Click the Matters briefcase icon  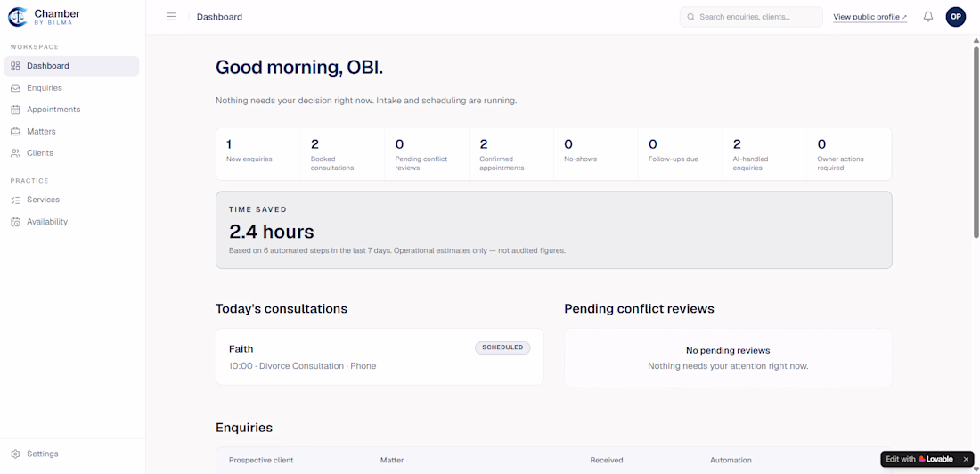(x=16, y=131)
